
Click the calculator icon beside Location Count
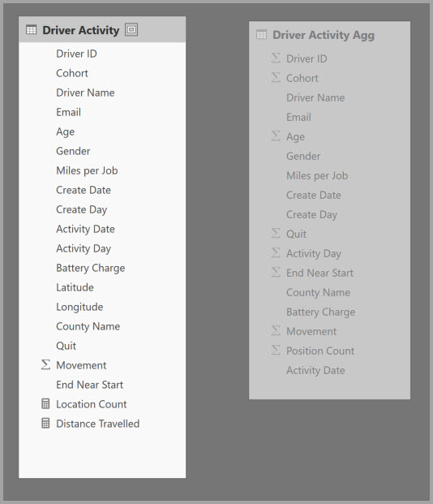[x=45, y=403]
